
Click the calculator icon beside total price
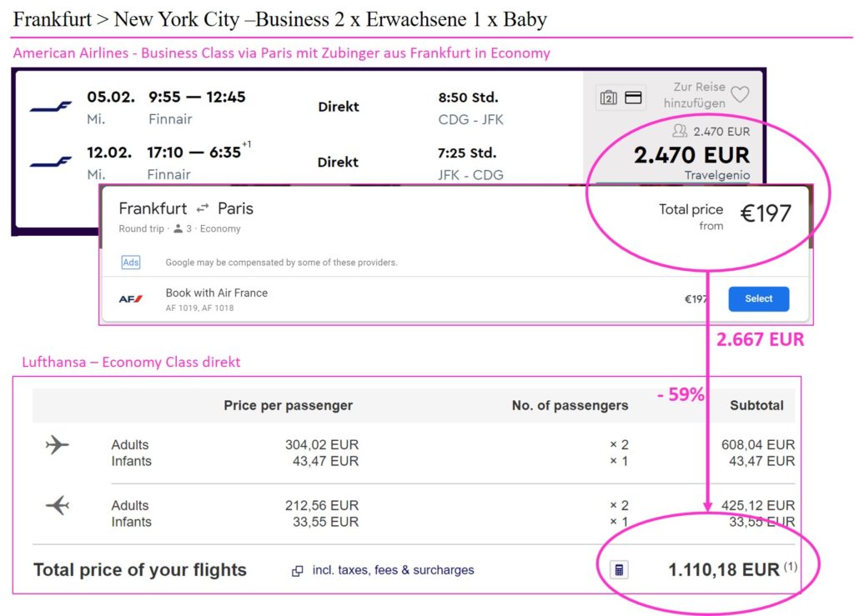619,570
